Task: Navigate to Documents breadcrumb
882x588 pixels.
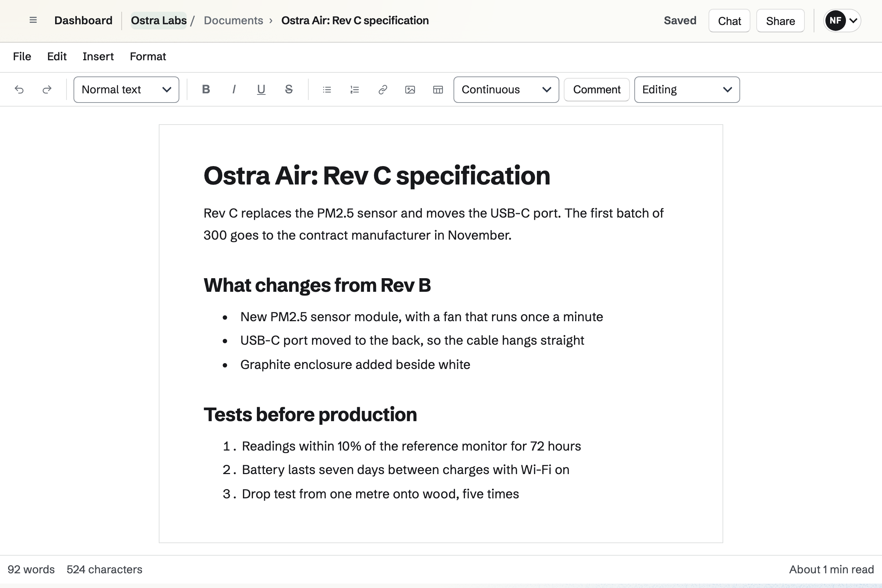Action: point(233,20)
